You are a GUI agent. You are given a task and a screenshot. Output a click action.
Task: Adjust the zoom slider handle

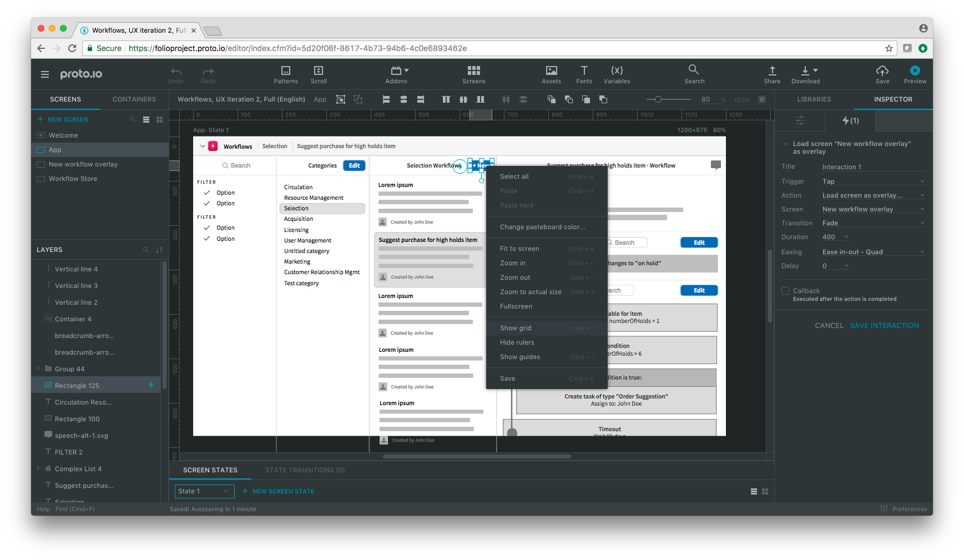658,99
